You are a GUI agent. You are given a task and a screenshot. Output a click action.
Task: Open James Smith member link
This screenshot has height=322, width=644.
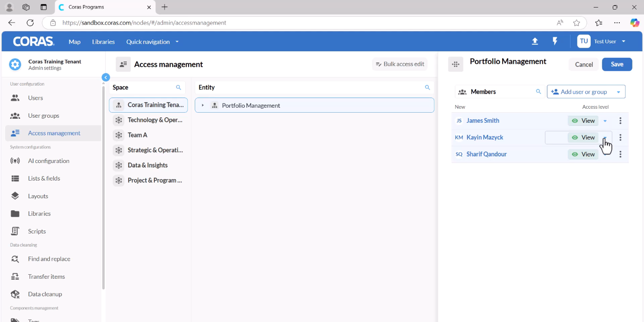[x=482, y=121]
